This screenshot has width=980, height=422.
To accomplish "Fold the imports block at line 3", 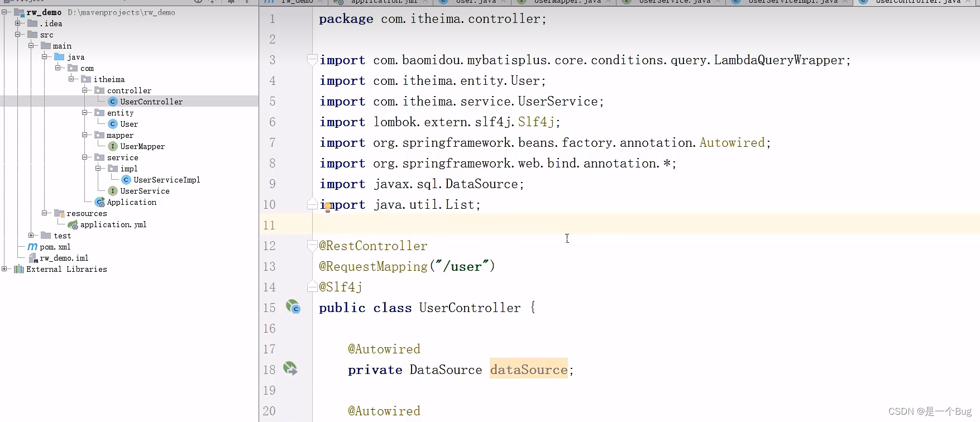I will (x=313, y=59).
